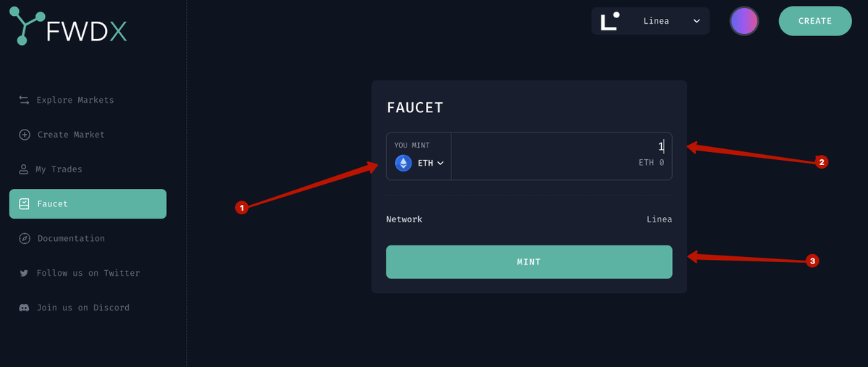Click the Documentation compass icon

(x=25, y=239)
